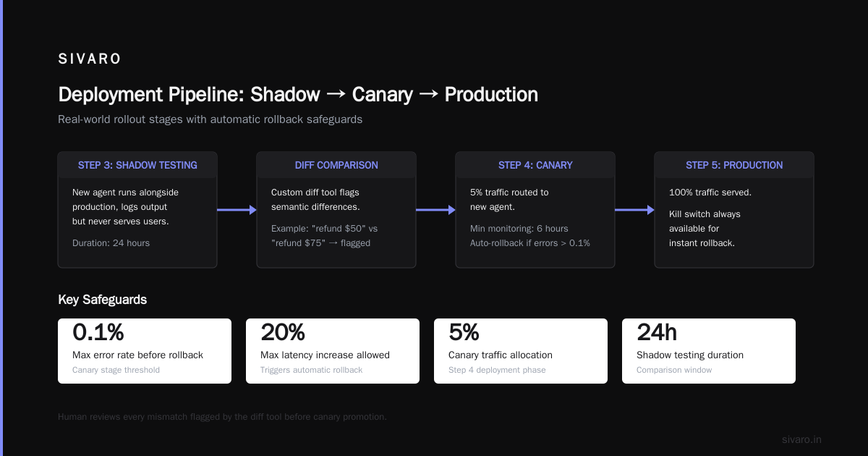Viewport: 868px width, 456px height.
Task: Click the human reviews footnote text
Action: point(222,417)
